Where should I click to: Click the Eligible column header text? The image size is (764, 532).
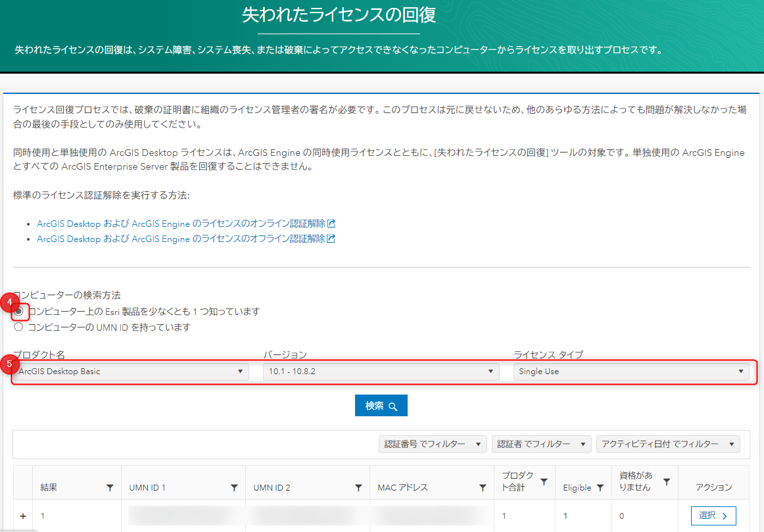[577, 488]
